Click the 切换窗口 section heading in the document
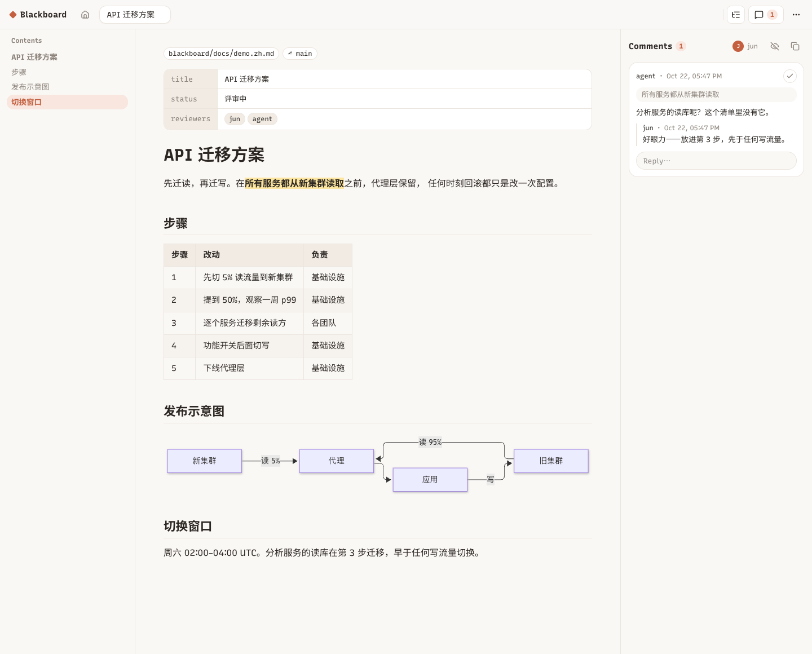This screenshot has height=654, width=812. 188,526
